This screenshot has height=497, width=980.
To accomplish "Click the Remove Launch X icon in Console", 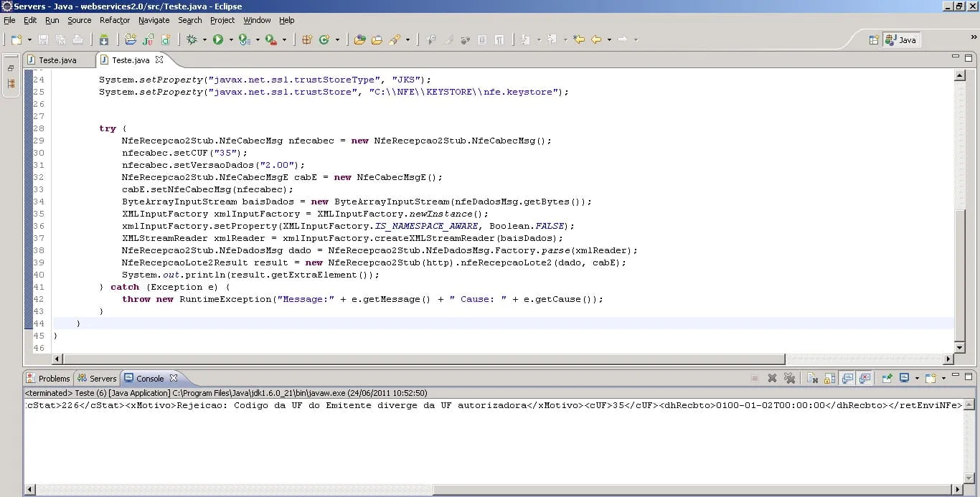I will pos(772,378).
